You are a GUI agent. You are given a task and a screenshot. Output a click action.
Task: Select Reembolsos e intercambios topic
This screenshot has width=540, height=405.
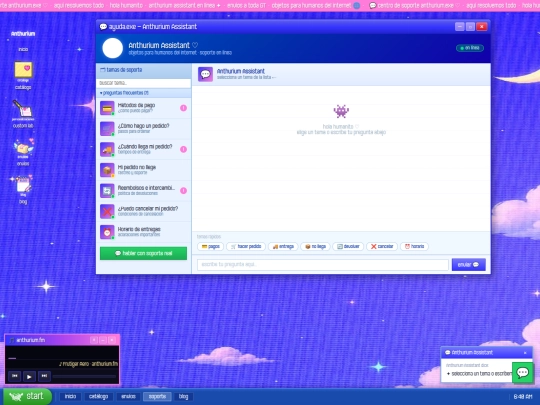[x=144, y=191]
